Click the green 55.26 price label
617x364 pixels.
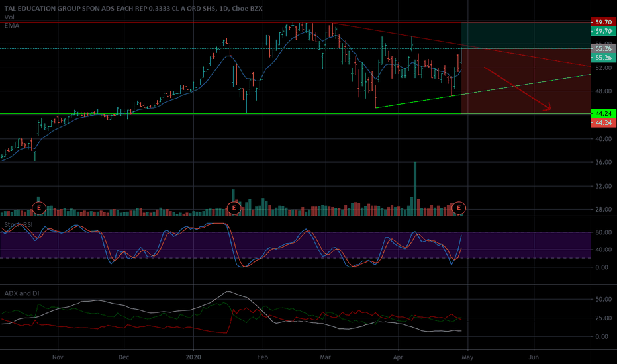point(603,58)
